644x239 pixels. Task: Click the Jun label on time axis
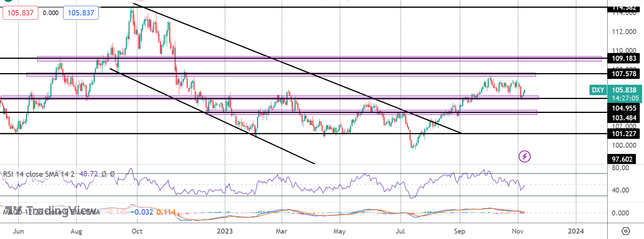(x=18, y=231)
